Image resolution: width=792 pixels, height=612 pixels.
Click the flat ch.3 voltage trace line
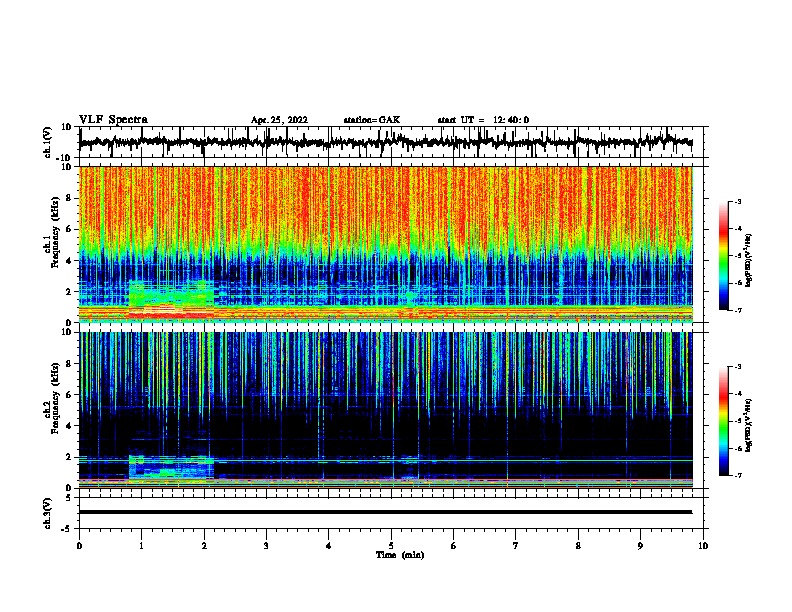tap(386, 512)
